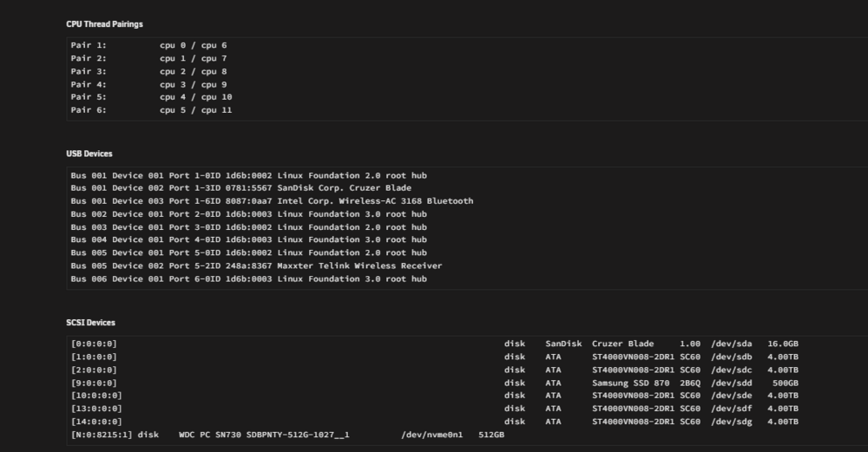The width and height of the screenshot is (868, 452).
Task: Click the CPU Thread Pairings heading
Action: [105, 24]
